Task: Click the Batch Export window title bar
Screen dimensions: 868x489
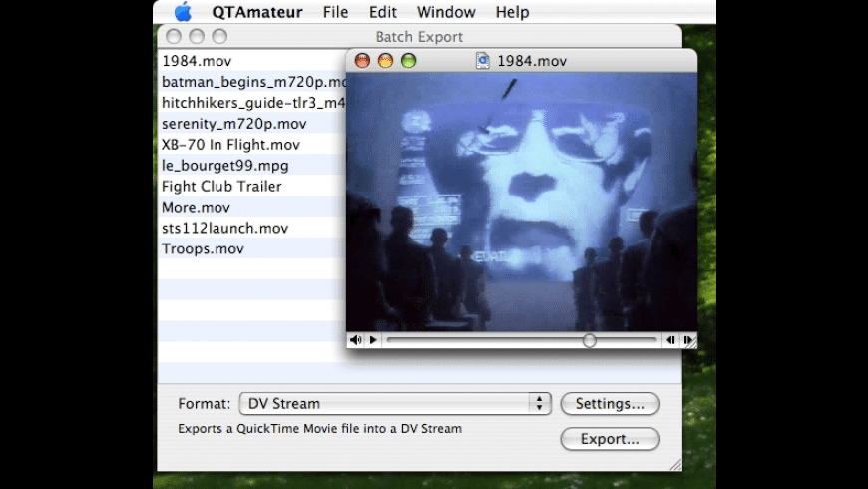Action: (x=420, y=37)
